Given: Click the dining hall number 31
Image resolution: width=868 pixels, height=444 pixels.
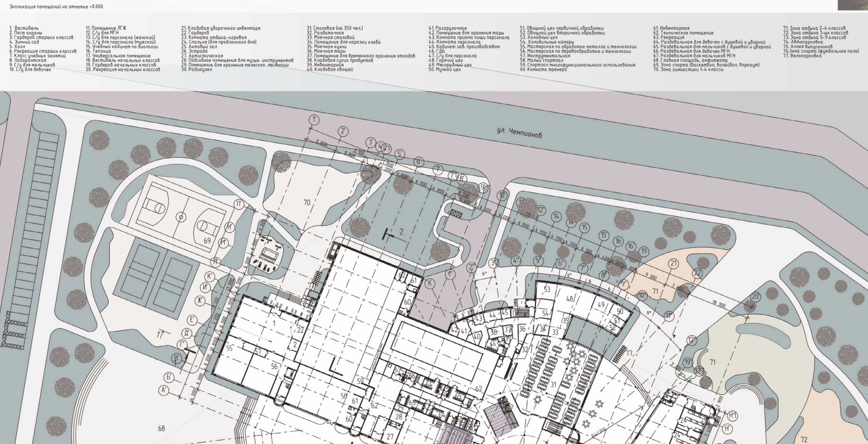Looking at the screenshot, I should (553, 385).
